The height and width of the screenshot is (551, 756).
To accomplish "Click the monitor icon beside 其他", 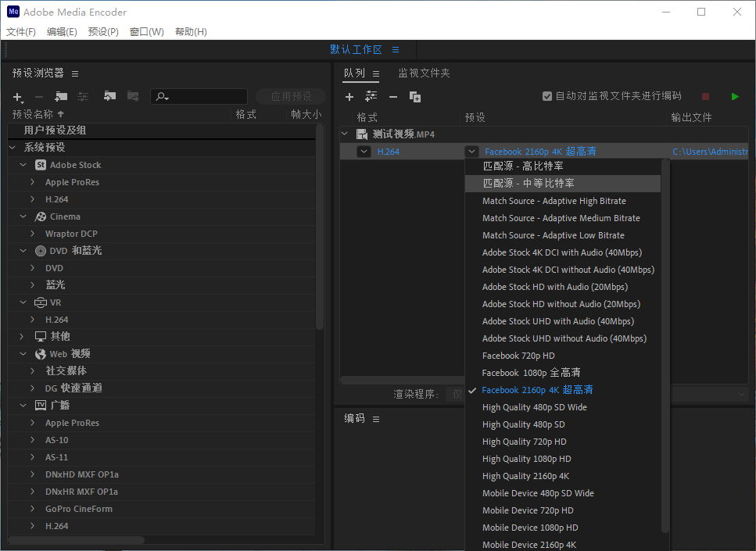I will 41,337.
